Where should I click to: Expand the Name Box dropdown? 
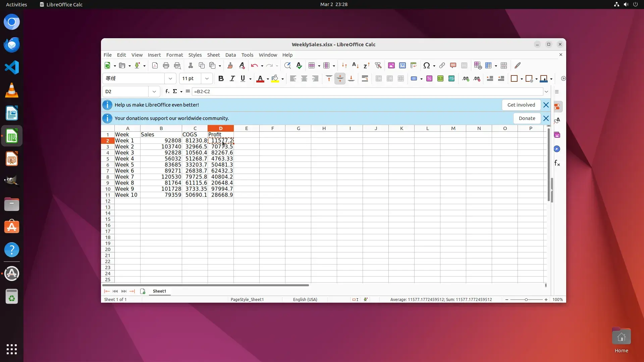point(154,91)
